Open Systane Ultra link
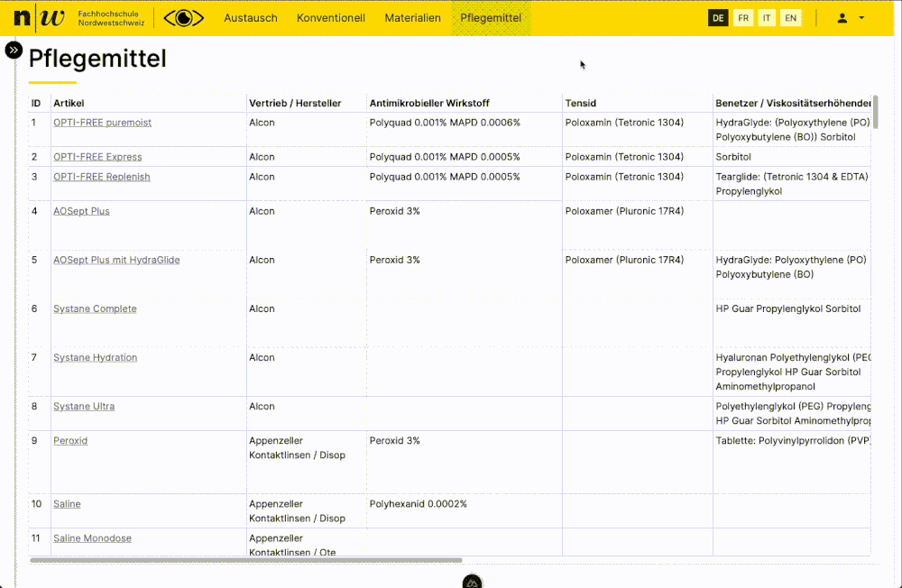This screenshot has width=902, height=588. pos(84,406)
